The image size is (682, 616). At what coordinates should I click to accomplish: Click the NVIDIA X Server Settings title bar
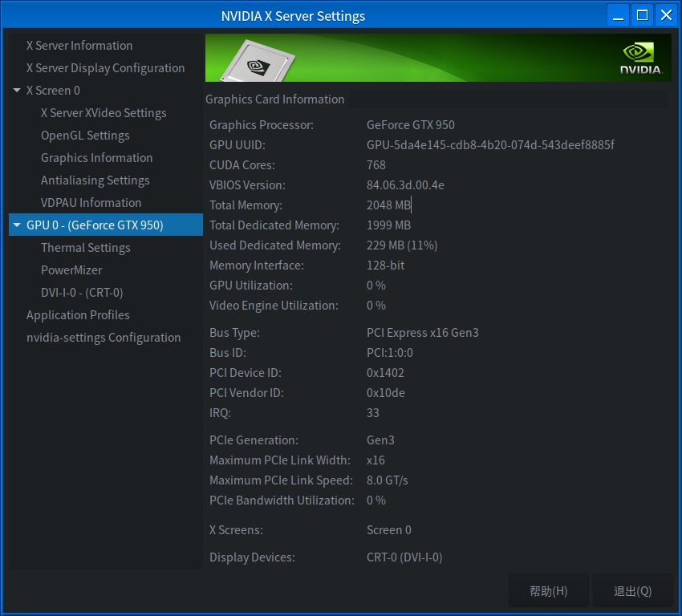(293, 16)
